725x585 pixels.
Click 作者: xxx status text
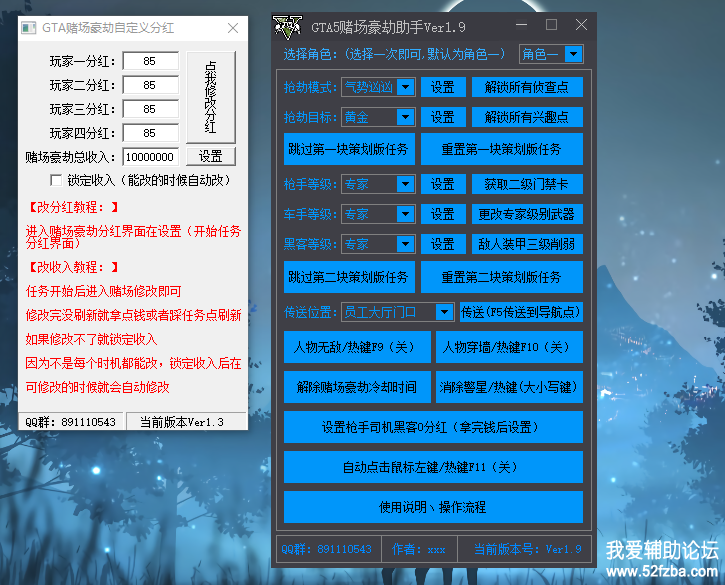point(418,549)
